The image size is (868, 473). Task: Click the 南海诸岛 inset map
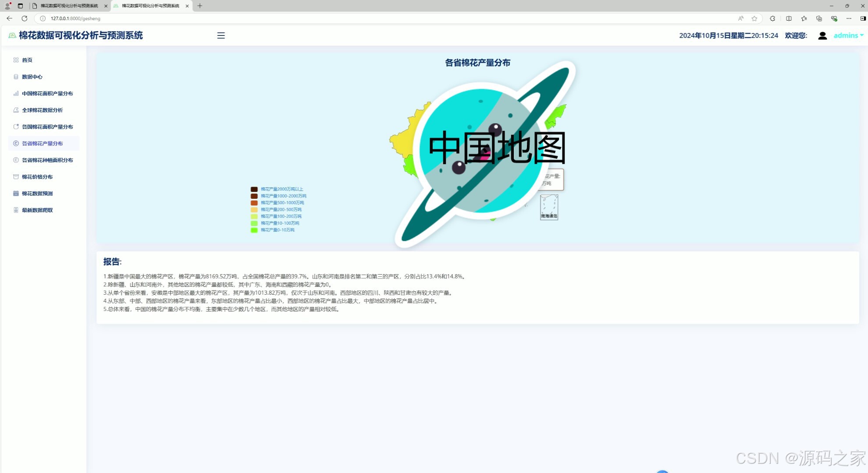click(549, 208)
